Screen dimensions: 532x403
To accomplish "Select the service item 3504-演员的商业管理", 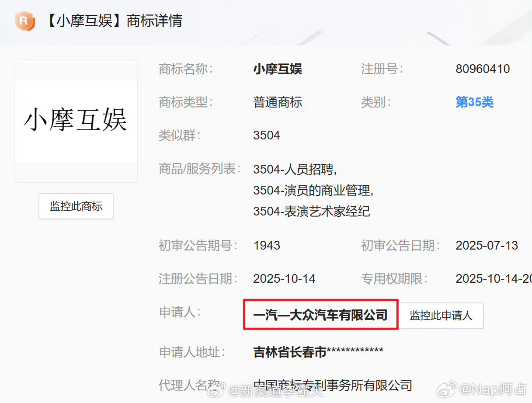I will pos(313,190).
